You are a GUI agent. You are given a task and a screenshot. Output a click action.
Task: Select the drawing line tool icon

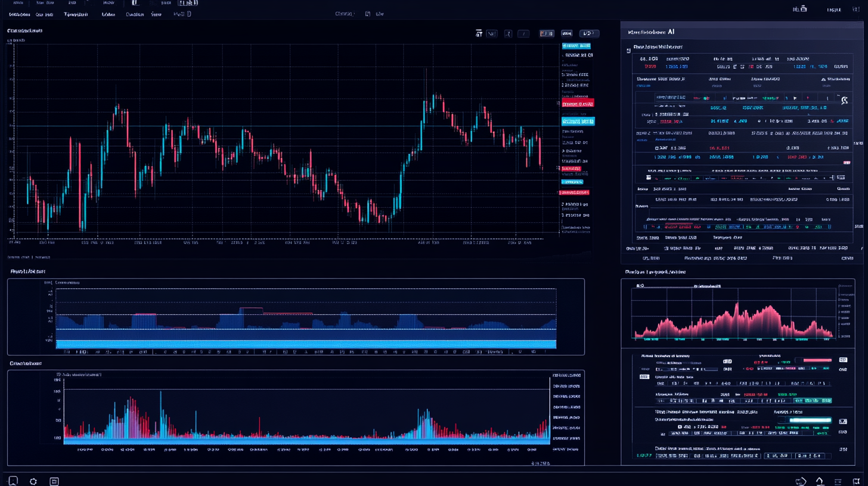tap(523, 33)
